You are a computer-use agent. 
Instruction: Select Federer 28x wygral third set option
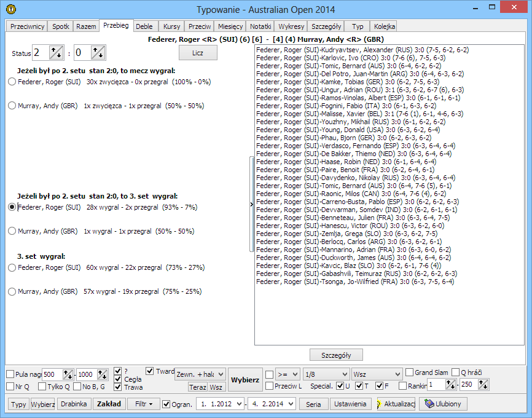click(x=12, y=207)
